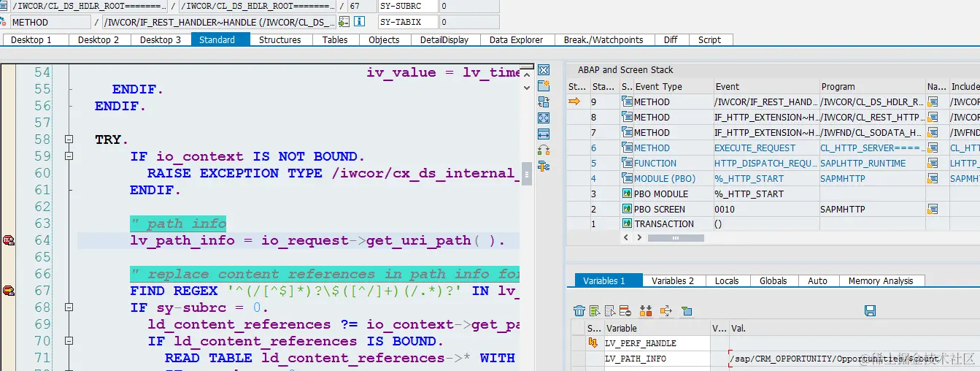Click the blue information icon in header
Image resolution: width=980 pixels, height=371 pixels.
coord(359,22)
